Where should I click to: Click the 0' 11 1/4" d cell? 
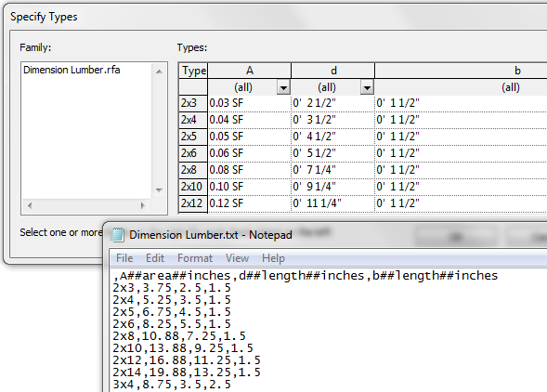click(x=333, y=203)
